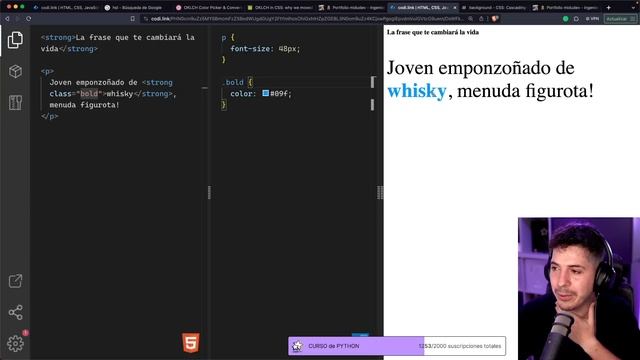Click the closing '</p>' tag in HTML editor

tap(49, 116)
